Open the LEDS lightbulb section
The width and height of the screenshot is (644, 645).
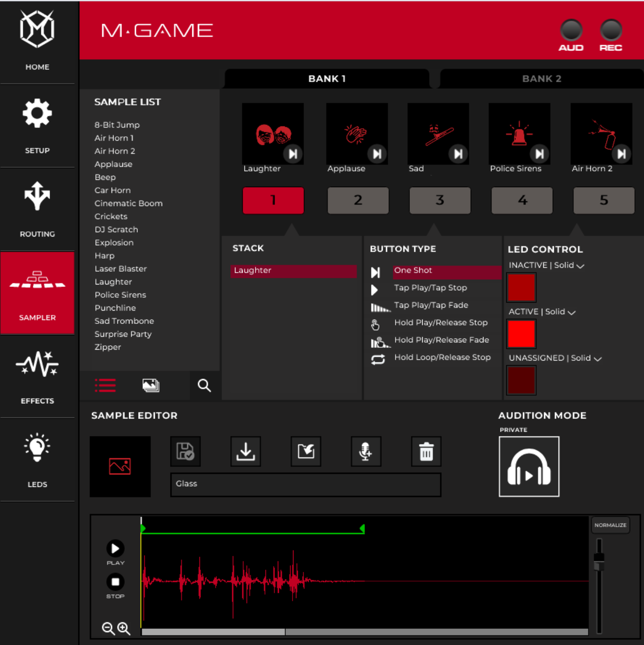tap(37, 460)
